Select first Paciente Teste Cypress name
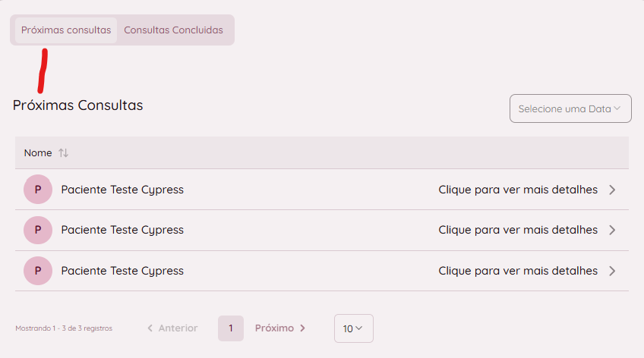Image resolution: width=644 pixels, height=358 pixels. click(122, 190)
